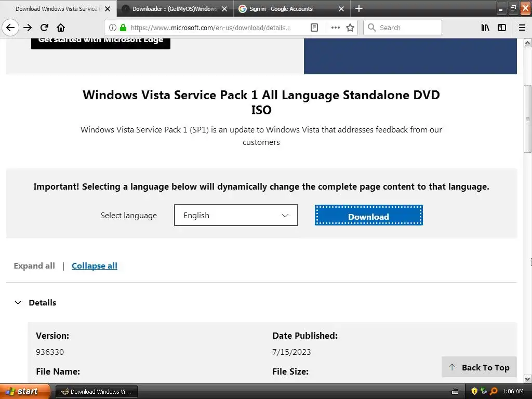Open the Firefox hamburger menu
This screenshot has width=532, height=399.
click(522, 28)
